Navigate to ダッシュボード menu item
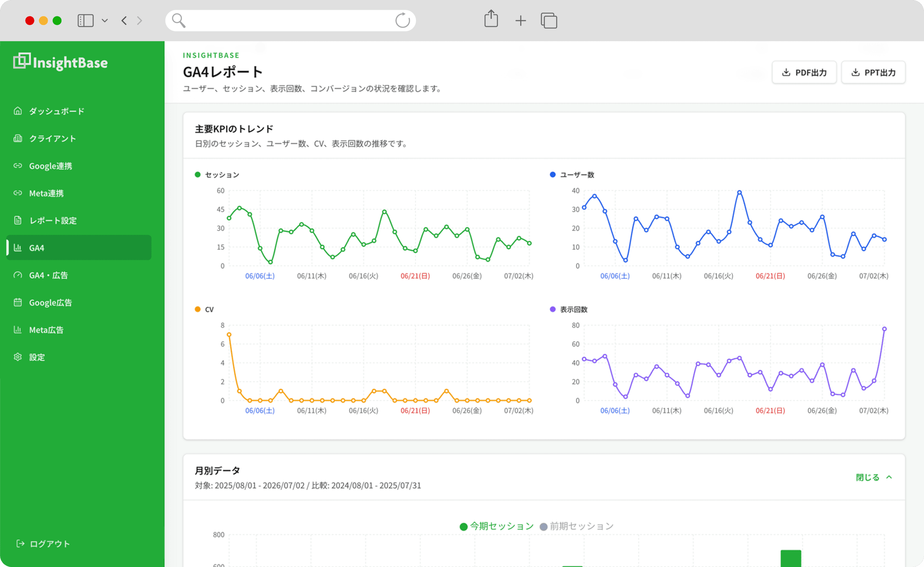The width and height of the screenshot is (924, 567). point(79,111)
